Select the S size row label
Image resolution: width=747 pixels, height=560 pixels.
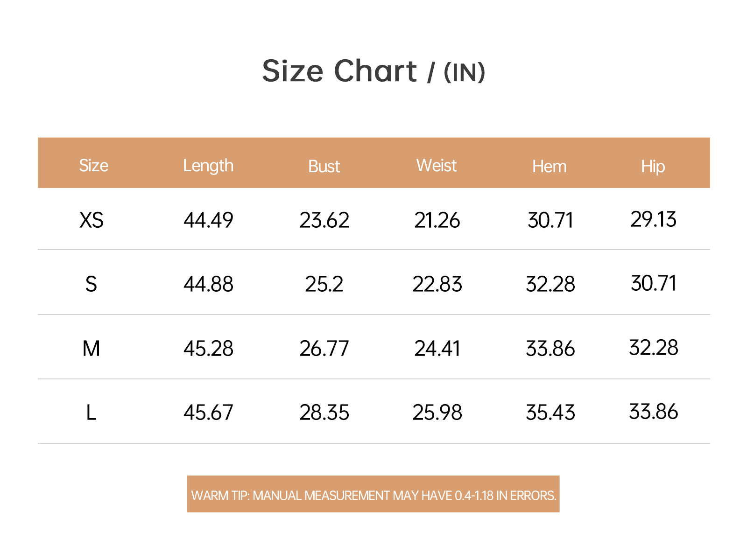click(91, 284)
